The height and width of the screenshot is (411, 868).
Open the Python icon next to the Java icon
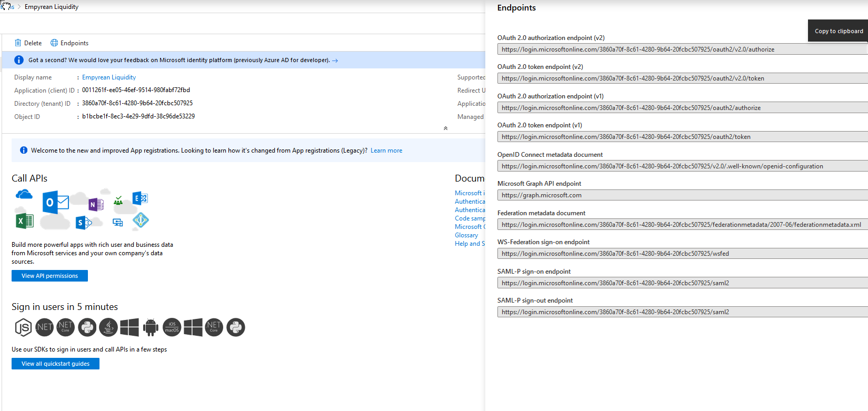87,327
